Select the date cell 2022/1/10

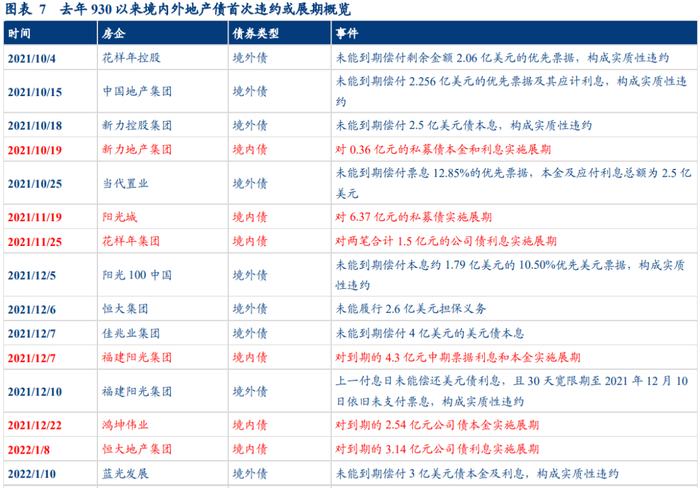pos(32,474)
